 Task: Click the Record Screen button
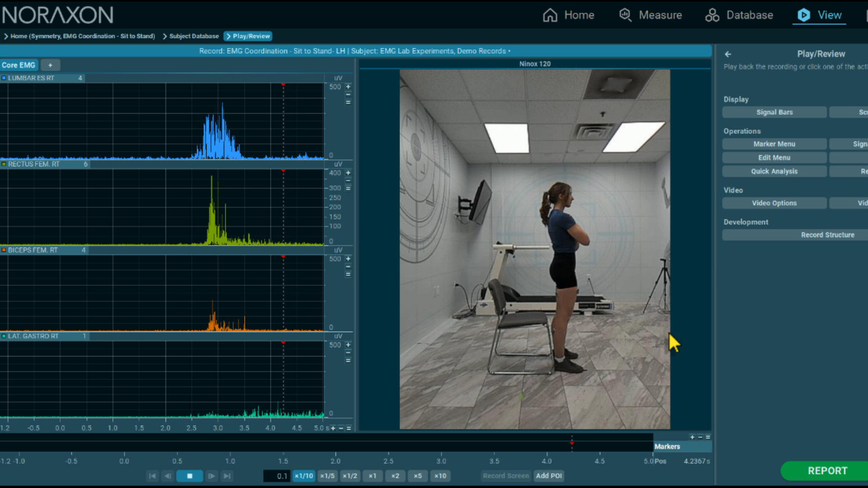click(506, 476)
